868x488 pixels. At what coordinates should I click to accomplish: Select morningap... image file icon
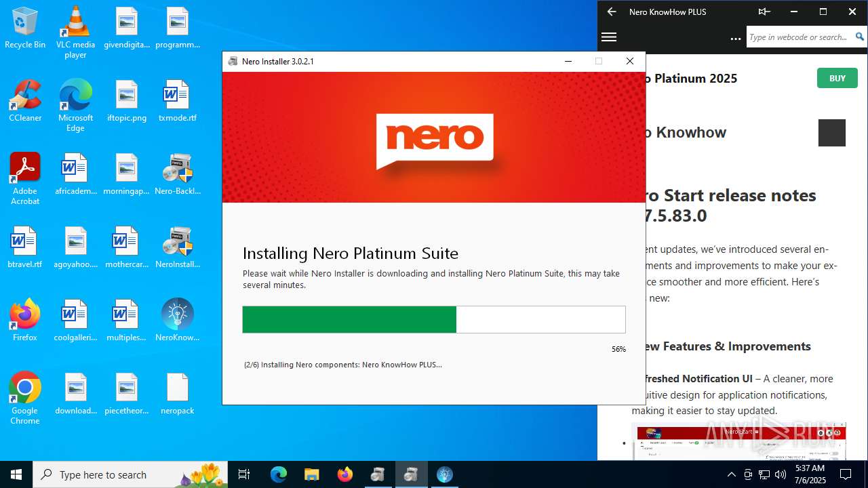pos(127,174)
